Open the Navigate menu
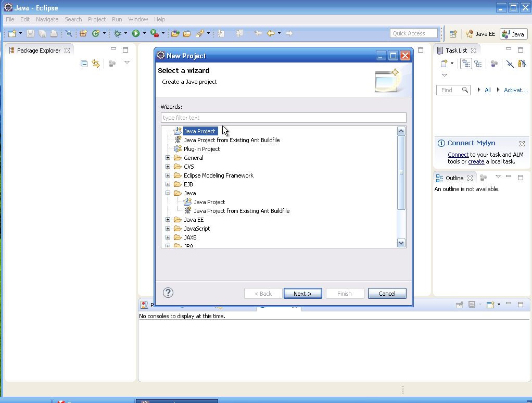The image size is (532, 403). 47,19
